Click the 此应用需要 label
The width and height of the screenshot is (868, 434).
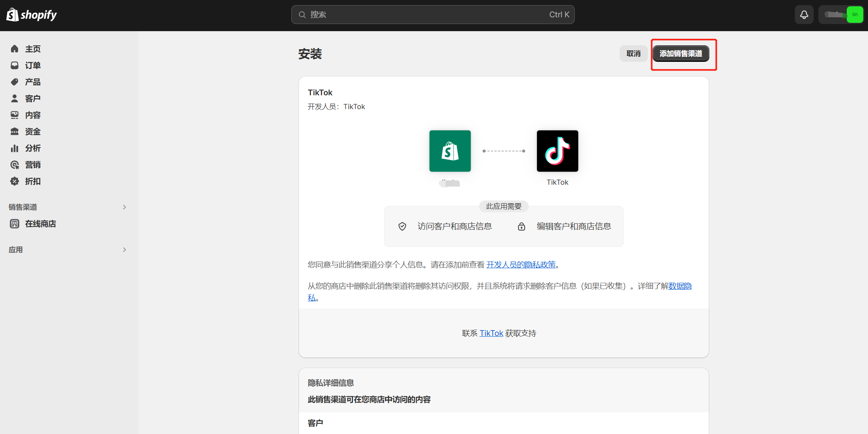[503, 206]
